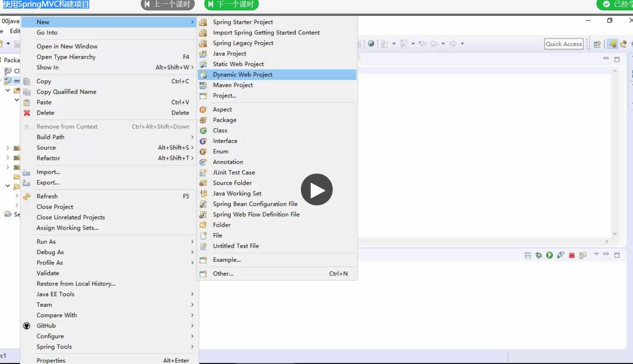Go to previous lesson button 上一个课时
633x364 pixels.
pos(168,5)
